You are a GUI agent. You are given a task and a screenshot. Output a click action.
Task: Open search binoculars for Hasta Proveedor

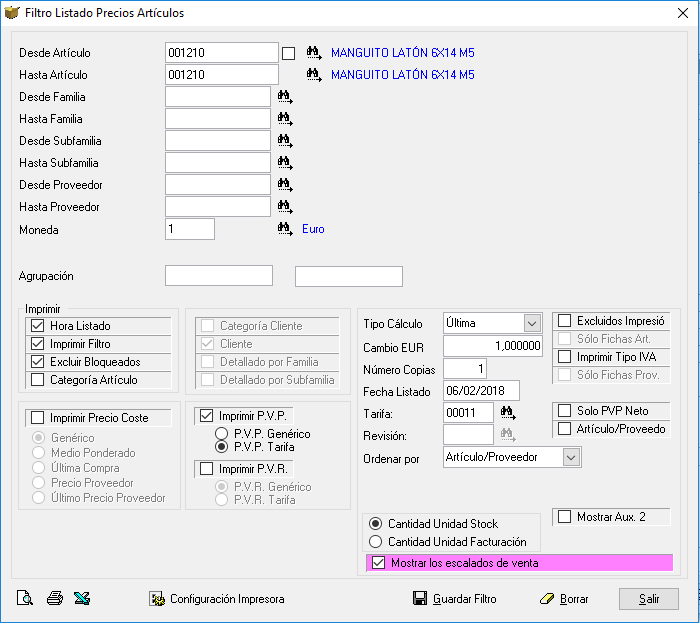click(x=285, y=207)
